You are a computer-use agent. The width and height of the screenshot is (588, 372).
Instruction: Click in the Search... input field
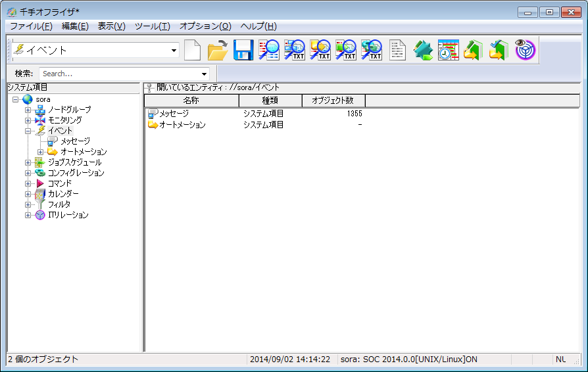[x=120, y=74]
